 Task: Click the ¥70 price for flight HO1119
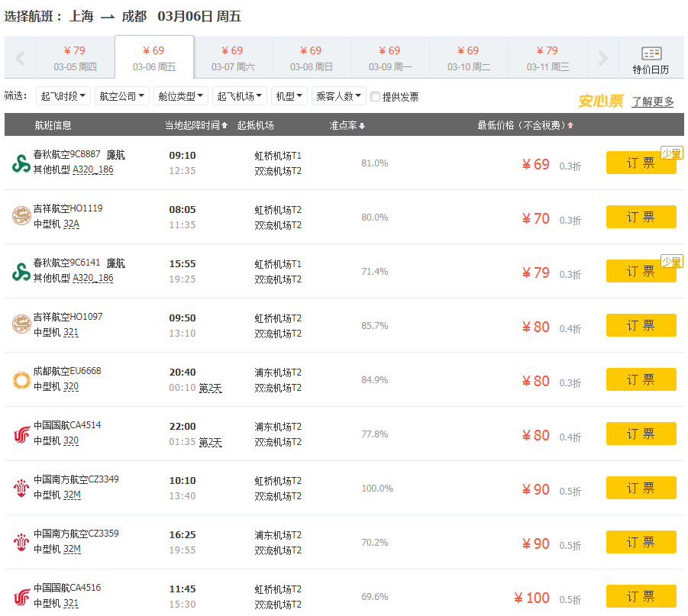pyautogui.click(x=536, y=218)
